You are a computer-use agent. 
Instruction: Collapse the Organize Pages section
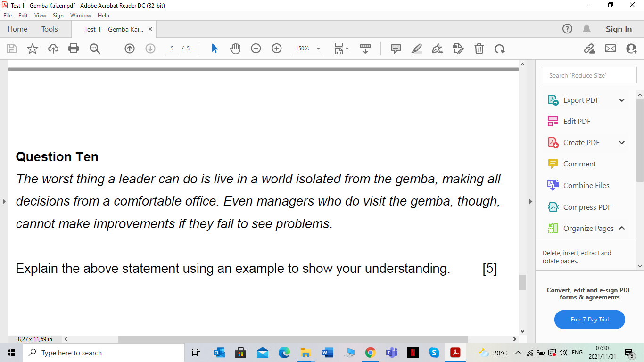pyautogui.click(x=621, y=228)
